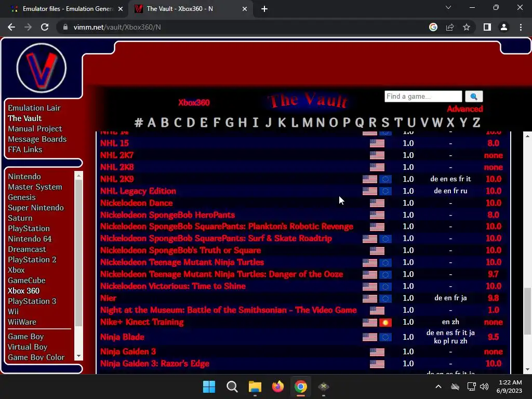Screen dimensions: 532x399
Task: Click the vimm.net address bar URL
Action: pos(117,27)
